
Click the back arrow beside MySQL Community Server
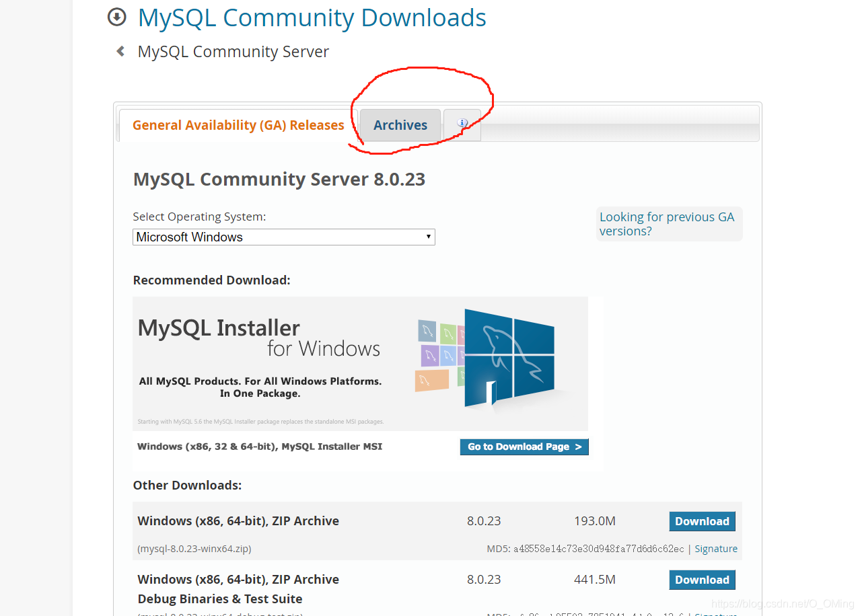(x=120, y=51)
